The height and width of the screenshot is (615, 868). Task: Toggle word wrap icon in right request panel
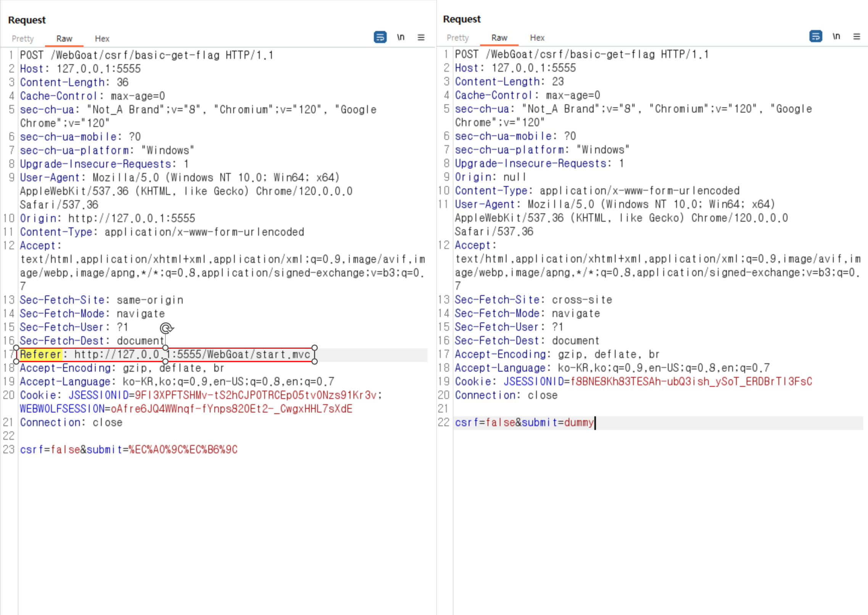click(815, 36)
